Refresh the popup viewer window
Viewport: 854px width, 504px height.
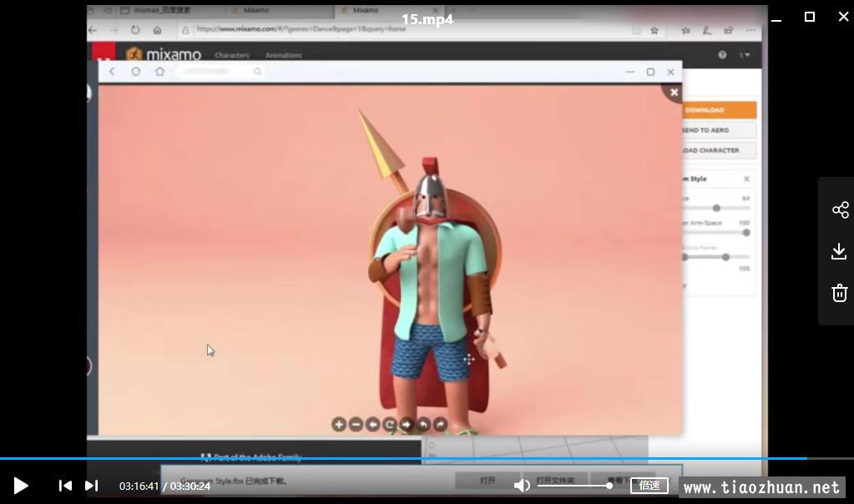click(x=135, y=71)
